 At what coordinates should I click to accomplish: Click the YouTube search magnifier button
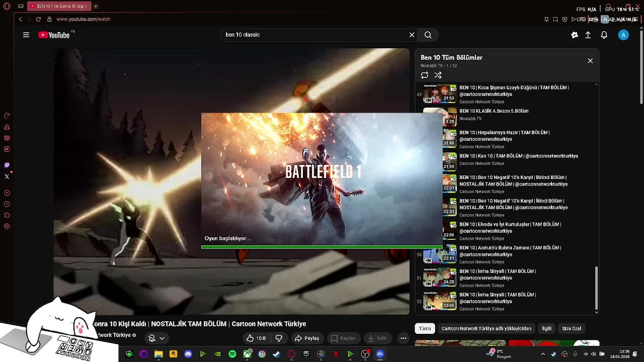click(428, 35)
